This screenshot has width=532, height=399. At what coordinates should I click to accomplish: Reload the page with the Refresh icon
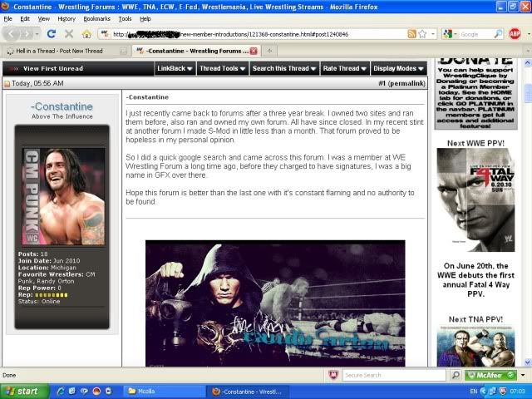[x=52, y=33]
